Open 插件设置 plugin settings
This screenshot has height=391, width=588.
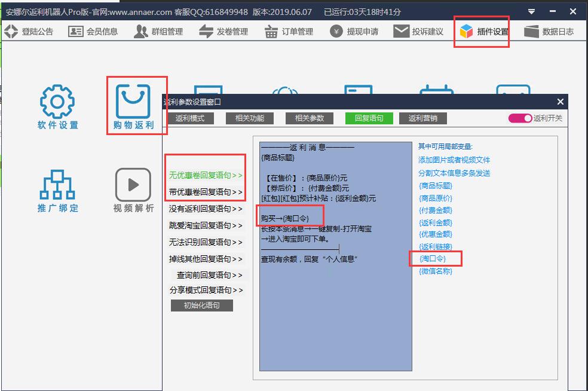pyautogui.click(x=484, y=32)
